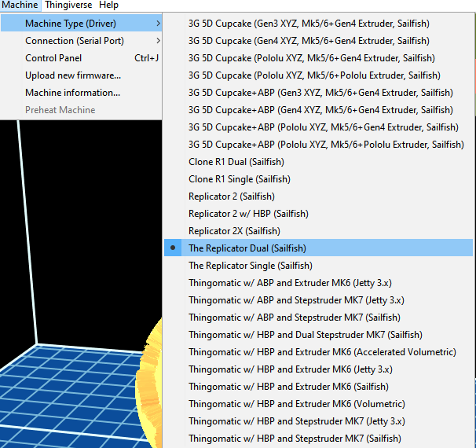Expand Machine Type (Driver) submenu
The image size is (476, 448).
point(81,24)
